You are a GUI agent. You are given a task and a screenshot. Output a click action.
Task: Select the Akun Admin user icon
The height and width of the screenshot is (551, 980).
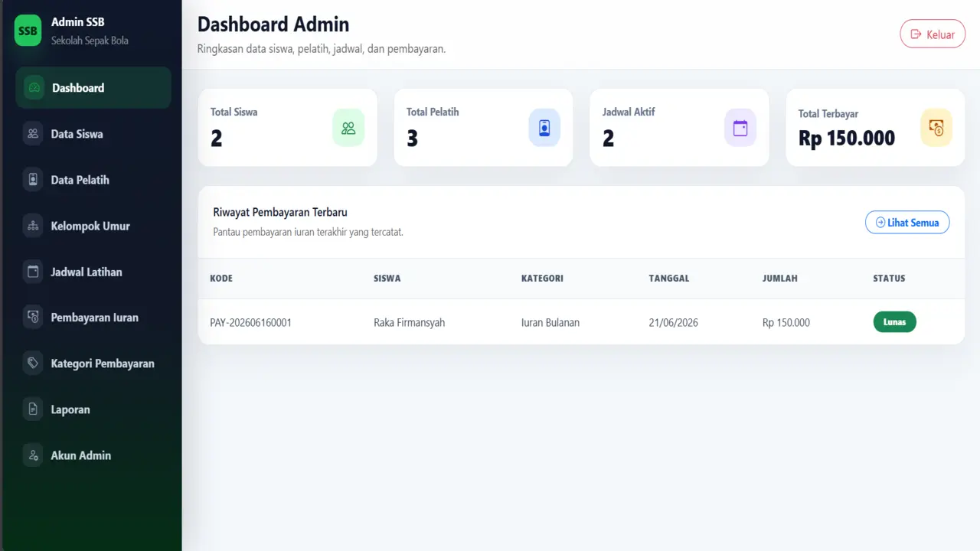[x=33, y=455]
